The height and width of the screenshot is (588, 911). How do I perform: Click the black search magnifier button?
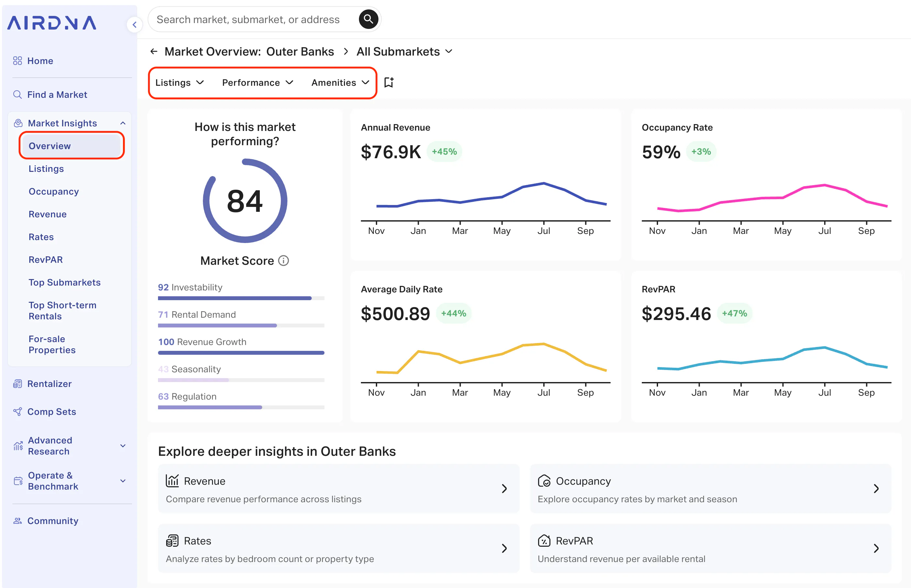click(x=368, y=19)
